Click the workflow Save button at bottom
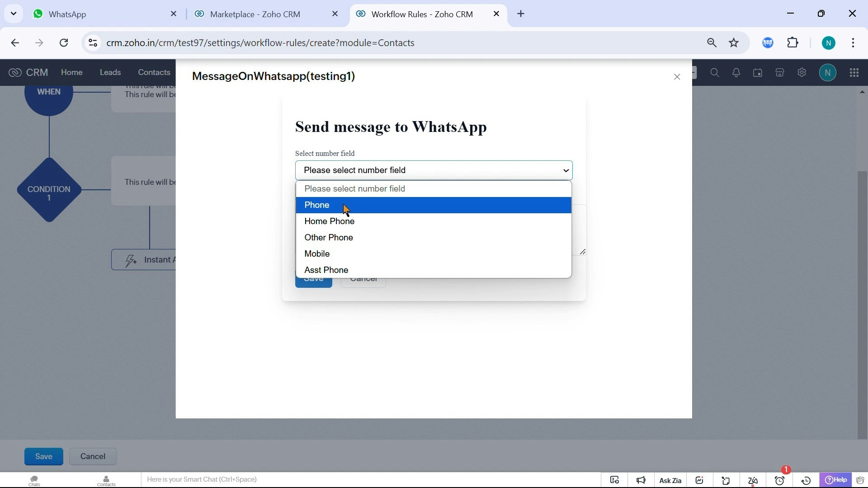This screenshot has width=868, height=488. [43, 457]
